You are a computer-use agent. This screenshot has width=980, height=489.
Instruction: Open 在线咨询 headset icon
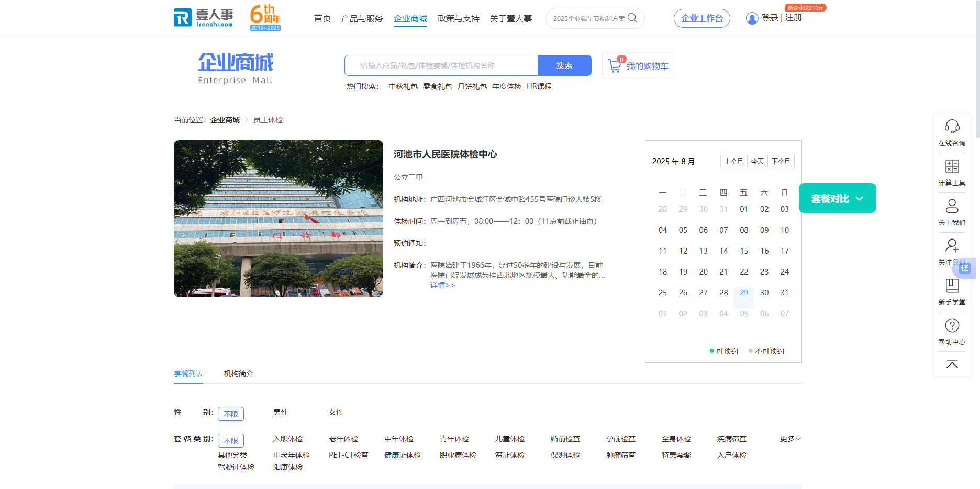pyautogui.click(x=952, y=127)
